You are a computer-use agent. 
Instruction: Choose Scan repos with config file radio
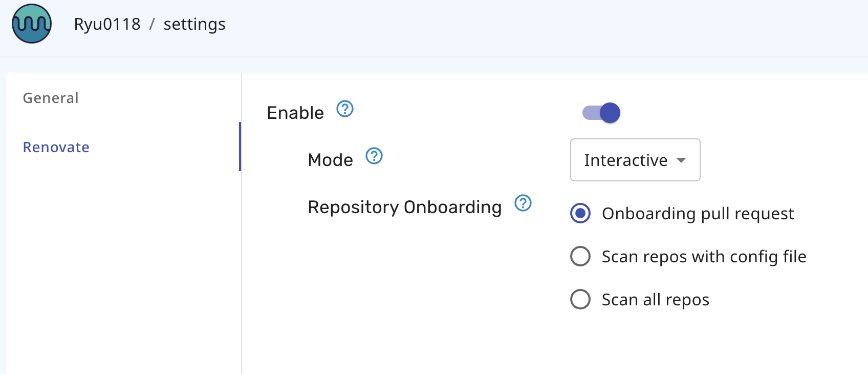pyautogui.click(x=580, y=256)
